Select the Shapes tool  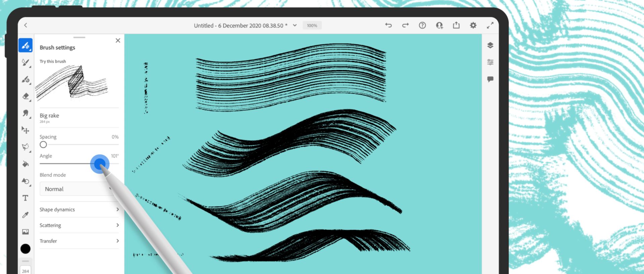(25, 181)
